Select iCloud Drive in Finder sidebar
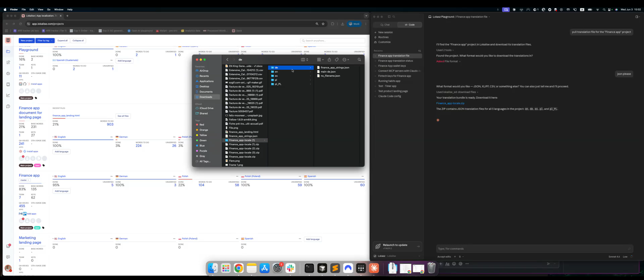The image size is (644, 280). pyautogui.click(x=206, y=108)
